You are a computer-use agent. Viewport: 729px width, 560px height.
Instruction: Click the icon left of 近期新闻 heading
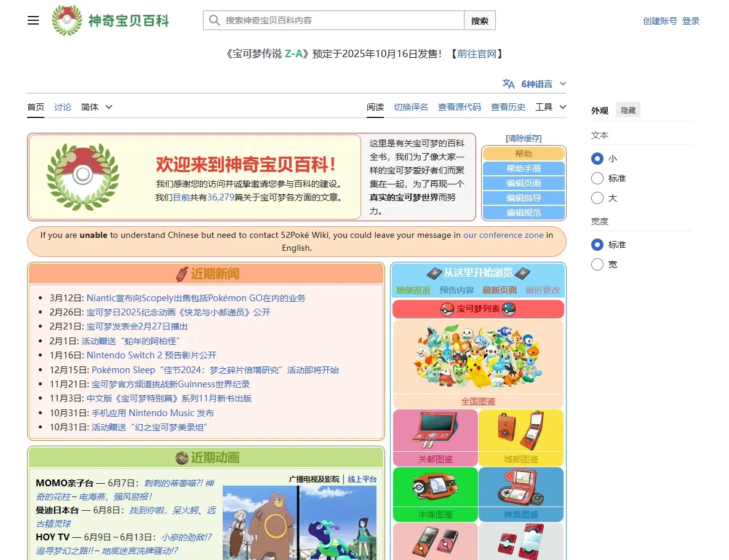tap(181, 274)
